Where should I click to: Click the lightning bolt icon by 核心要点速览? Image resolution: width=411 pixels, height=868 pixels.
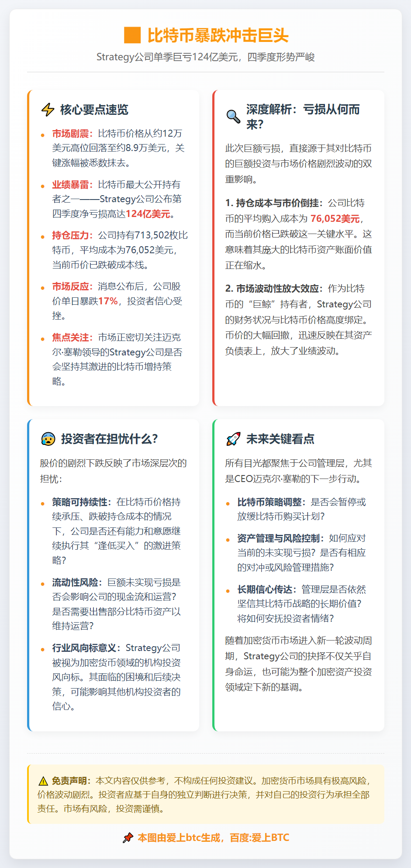pos(48,110)
